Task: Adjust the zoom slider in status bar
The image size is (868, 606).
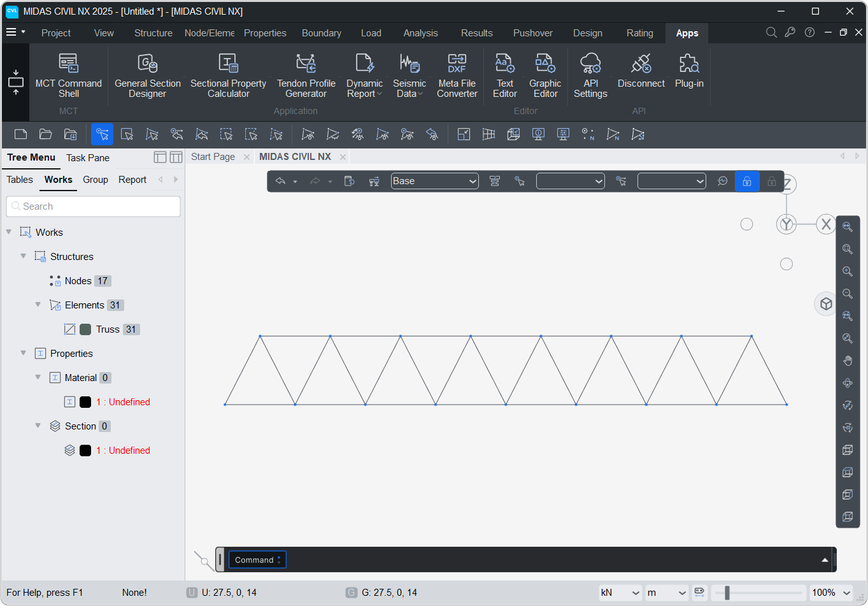Action: coord(727,593)
